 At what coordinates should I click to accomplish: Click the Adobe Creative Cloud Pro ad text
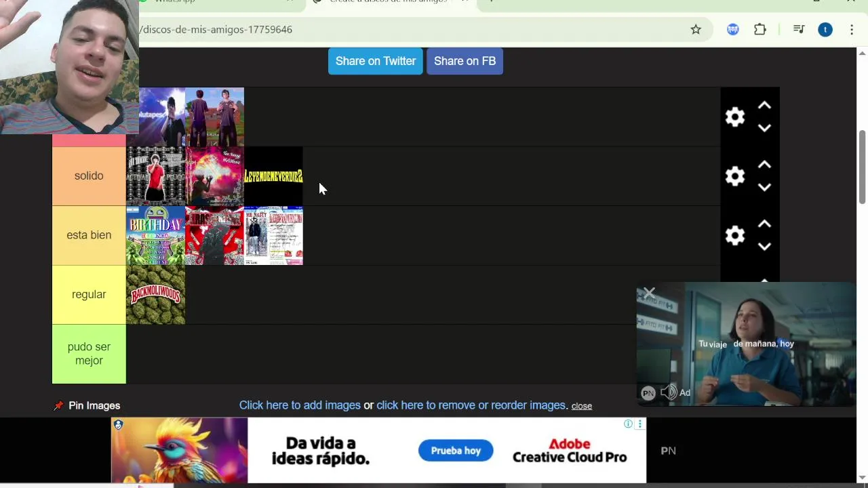coord(570,451)
